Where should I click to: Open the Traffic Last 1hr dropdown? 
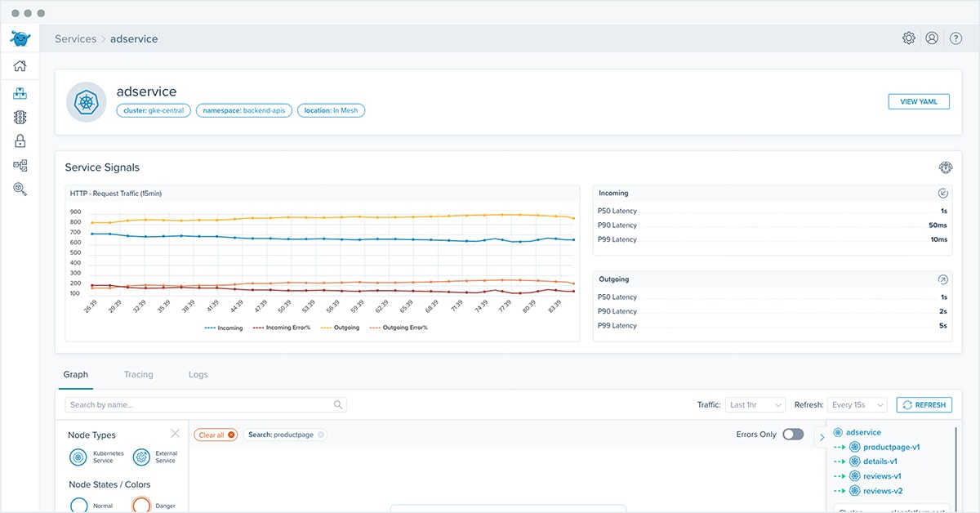pos(755,404)
